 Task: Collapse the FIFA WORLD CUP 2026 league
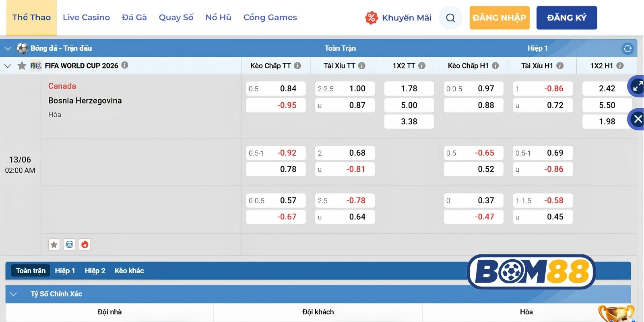coord(8,66)
